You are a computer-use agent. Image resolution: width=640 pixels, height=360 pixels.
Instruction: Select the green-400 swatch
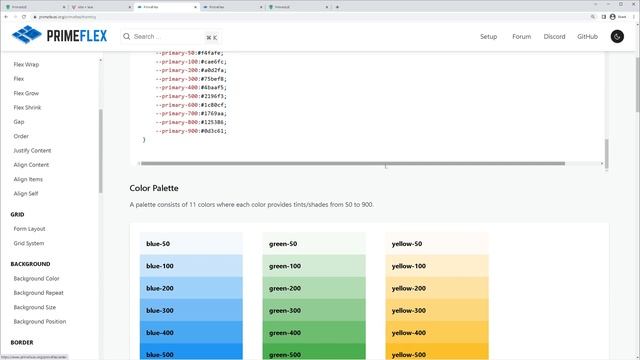click(314, 332)
